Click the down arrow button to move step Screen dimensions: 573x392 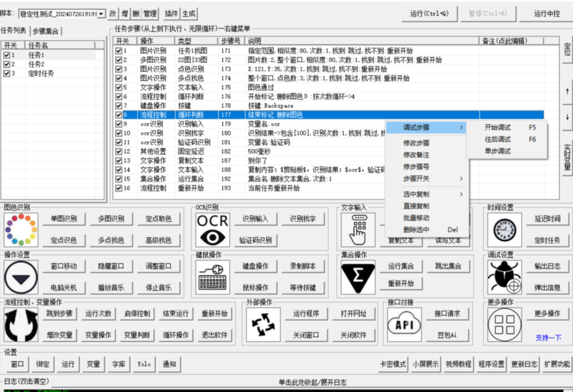coord(567,117)
